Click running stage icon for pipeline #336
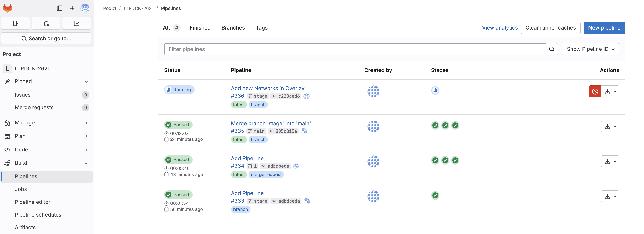Screen dimensions: 644x234 435,90
